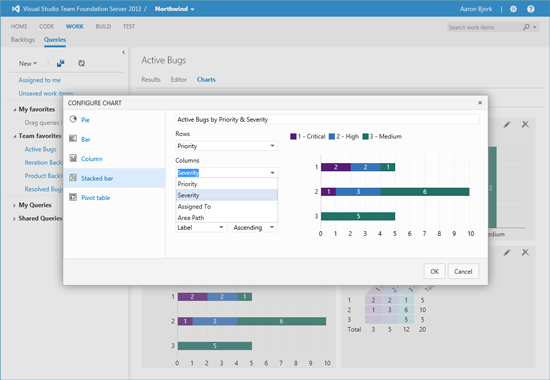
Task: Edit the upper chart with pencil icon
Action: point(507,124)
